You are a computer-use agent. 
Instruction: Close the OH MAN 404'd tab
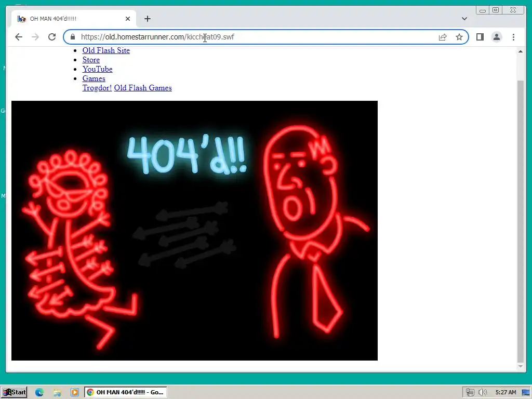click(x=128, y=19)
